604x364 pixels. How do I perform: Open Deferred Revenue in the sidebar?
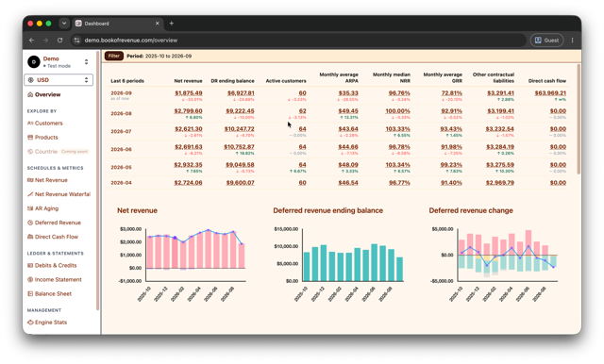point(58,223)
